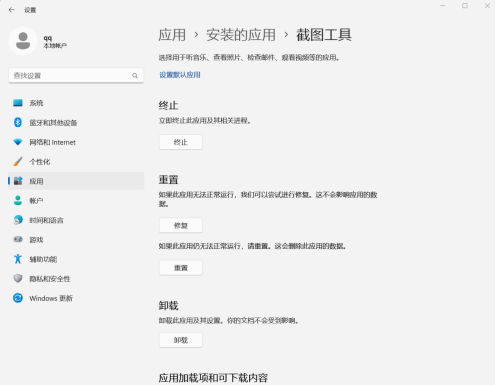Open the 网络和 Internet wifi icon
Screen dimensions: 496x385
[18, 142]
